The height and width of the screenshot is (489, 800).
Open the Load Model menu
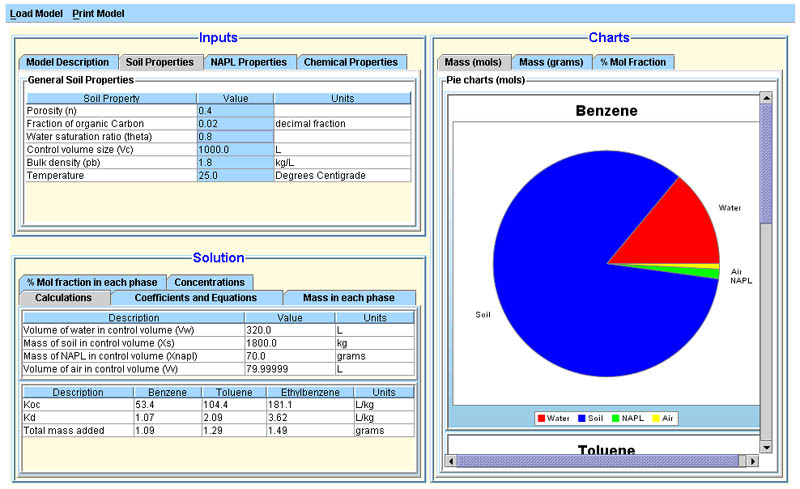tap(36, 14)
